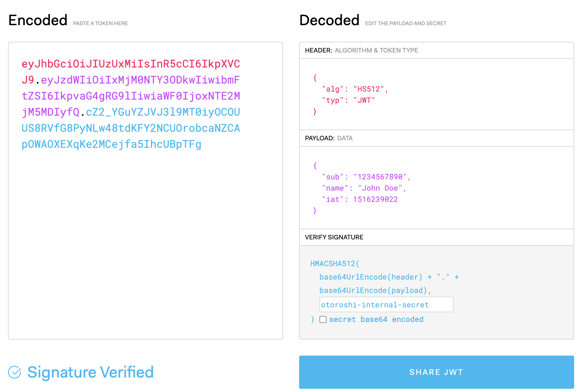This screenshot has height=392, width=580.
Task: Click the "sub" 1234567890 payload line
Action: pos(366,177)
